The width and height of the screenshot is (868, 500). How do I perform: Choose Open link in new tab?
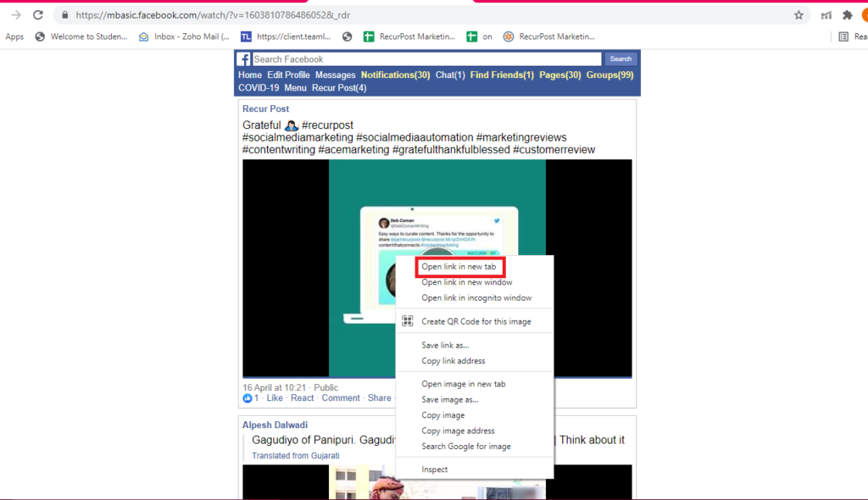coord(459,266)
